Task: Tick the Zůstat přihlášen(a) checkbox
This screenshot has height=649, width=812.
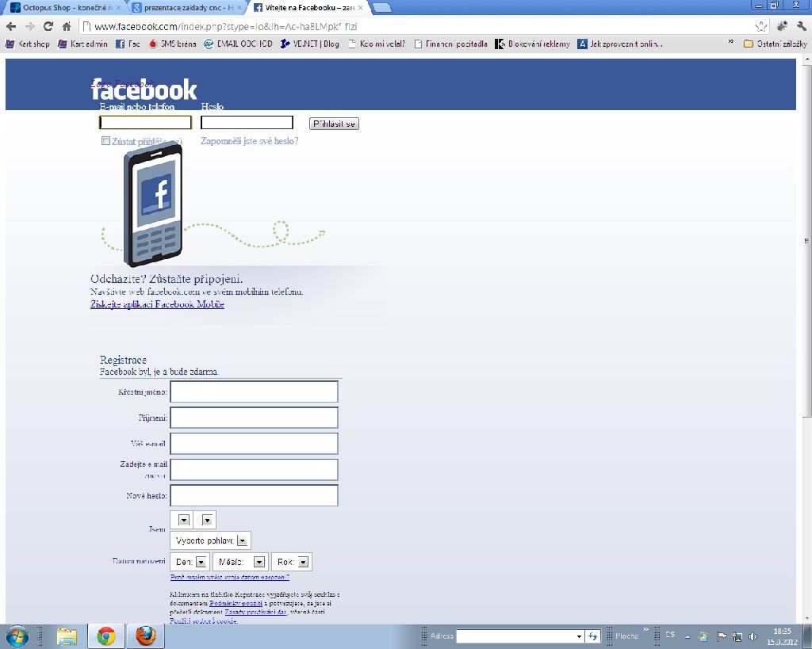Action: pos(105,141)
